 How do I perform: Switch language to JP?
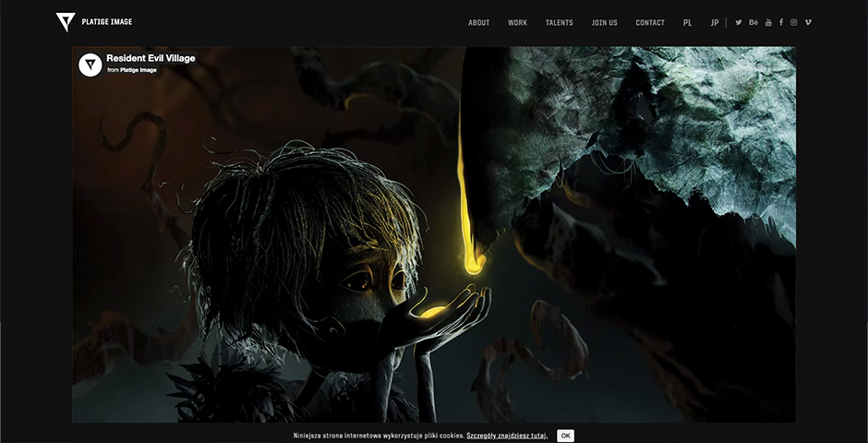(x=715, y=23)
